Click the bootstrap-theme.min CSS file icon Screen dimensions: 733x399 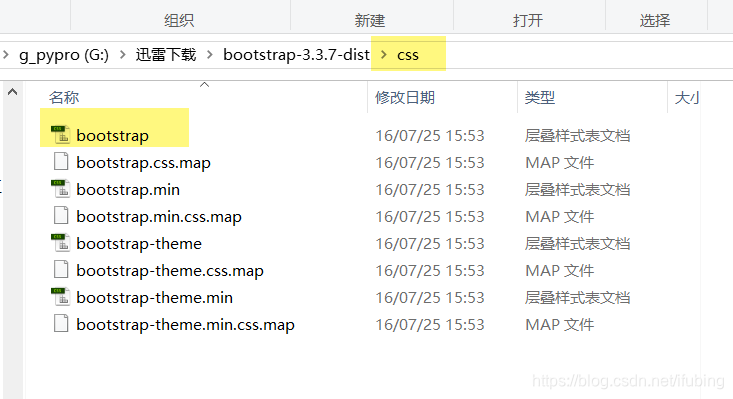pos(60,297)
